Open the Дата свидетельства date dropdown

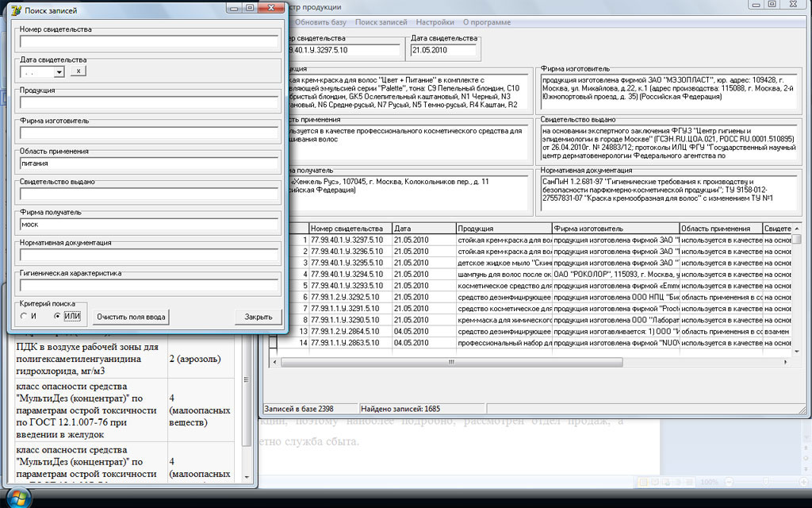[x=59, y=71]
